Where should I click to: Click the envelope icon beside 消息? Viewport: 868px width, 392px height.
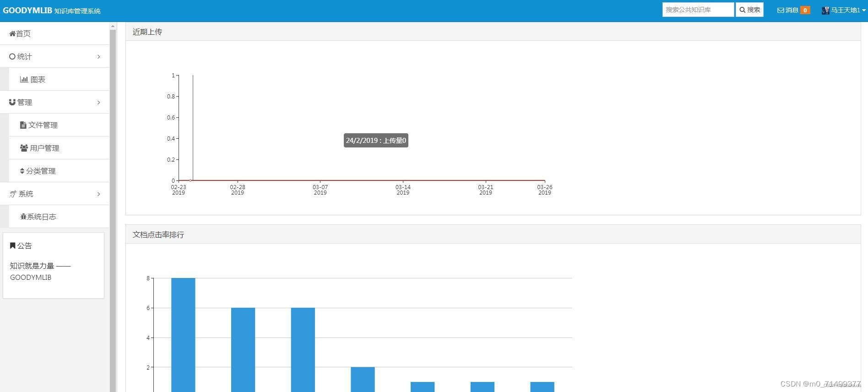pos(781,10)
